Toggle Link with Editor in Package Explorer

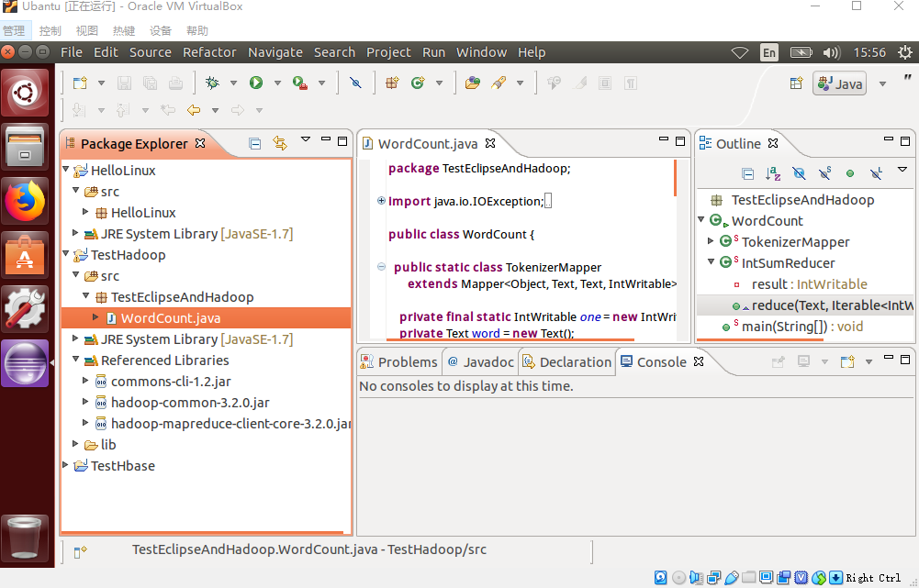point(280,143)
